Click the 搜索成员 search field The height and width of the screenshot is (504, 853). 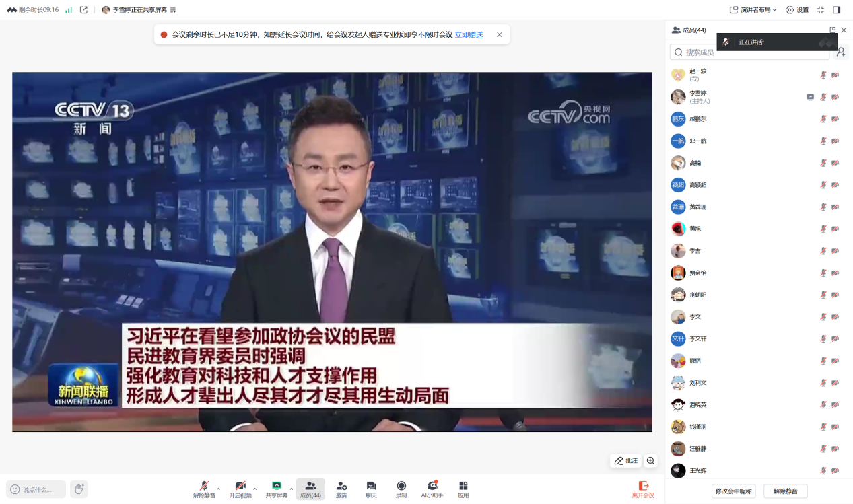(747, 52)
